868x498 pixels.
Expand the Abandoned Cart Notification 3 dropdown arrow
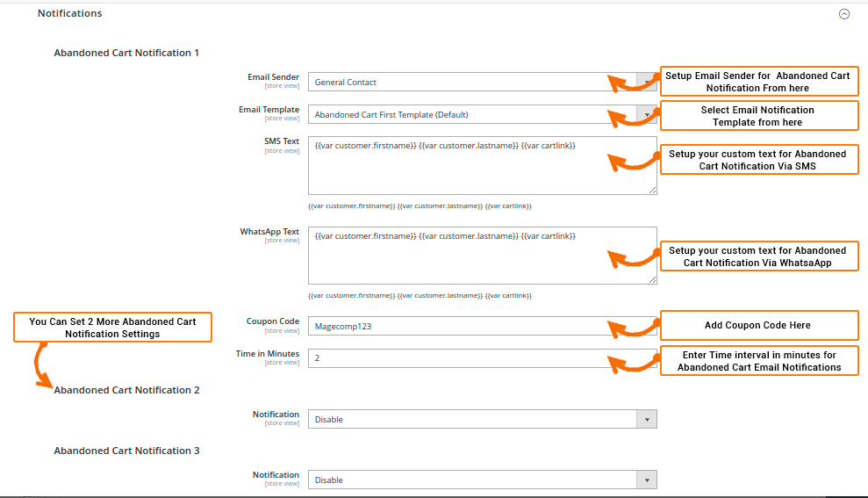647,480
